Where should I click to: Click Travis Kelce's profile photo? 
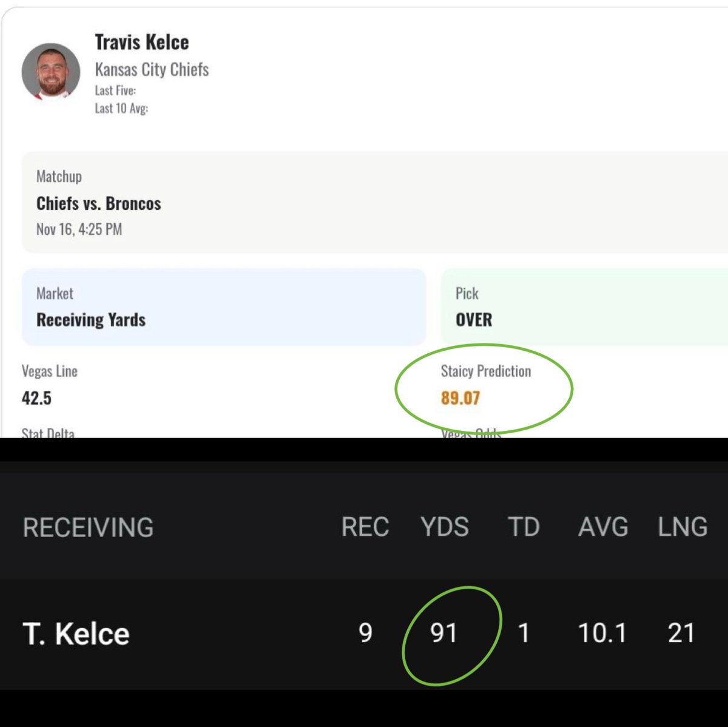point(51,72)
